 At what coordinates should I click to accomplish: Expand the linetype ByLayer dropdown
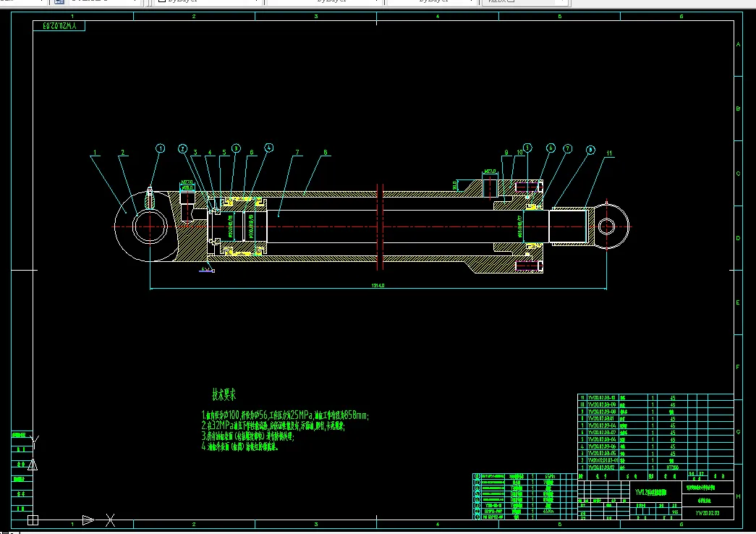325,2
